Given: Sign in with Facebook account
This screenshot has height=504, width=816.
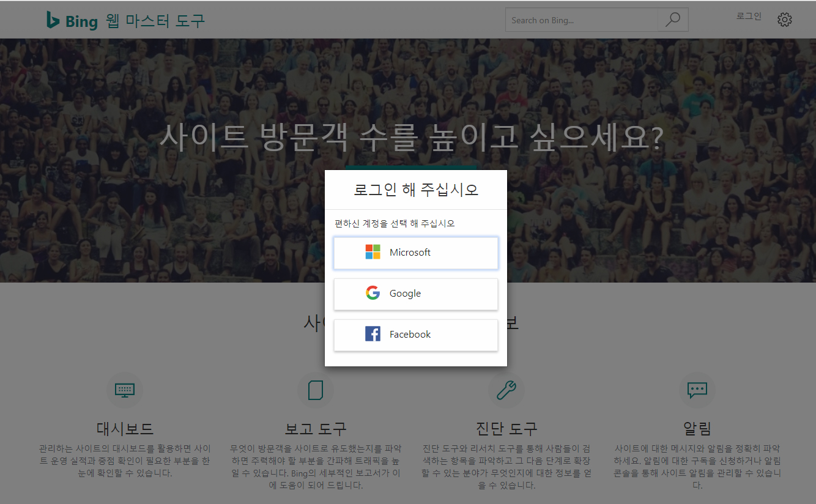Looking at the screenshot, I should click(x=416, y=335).
